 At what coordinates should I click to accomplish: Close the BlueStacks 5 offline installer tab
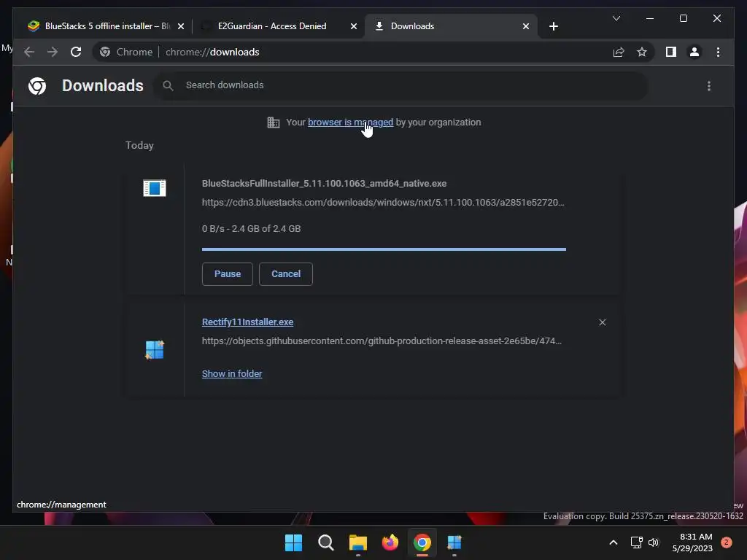181,26
